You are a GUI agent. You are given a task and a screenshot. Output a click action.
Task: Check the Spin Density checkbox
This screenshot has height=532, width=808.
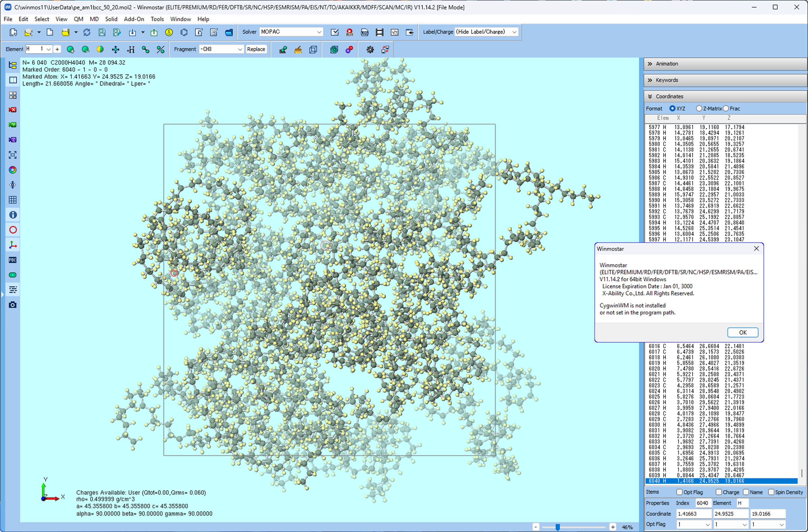(x=771, y=492)
